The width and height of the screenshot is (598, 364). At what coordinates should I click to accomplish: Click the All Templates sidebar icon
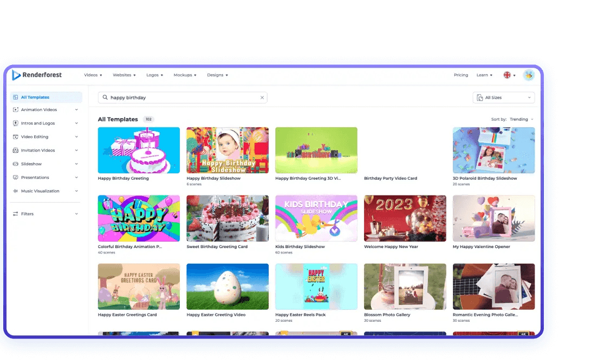click(x=15, y=97)
